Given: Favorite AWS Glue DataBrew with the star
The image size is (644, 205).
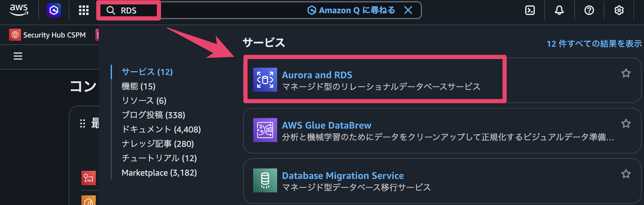Looking at the screenshot, I should (626, 123).
